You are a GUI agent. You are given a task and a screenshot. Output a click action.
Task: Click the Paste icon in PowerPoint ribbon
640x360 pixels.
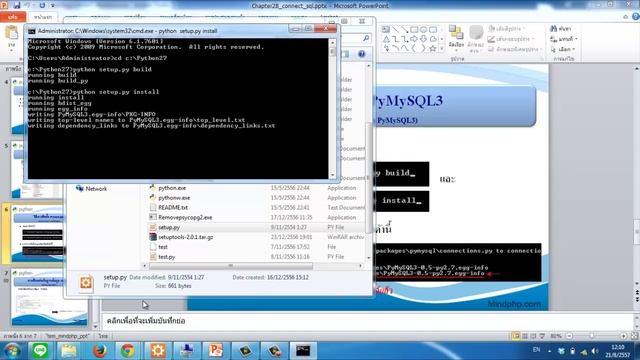(x=11, y=33)
